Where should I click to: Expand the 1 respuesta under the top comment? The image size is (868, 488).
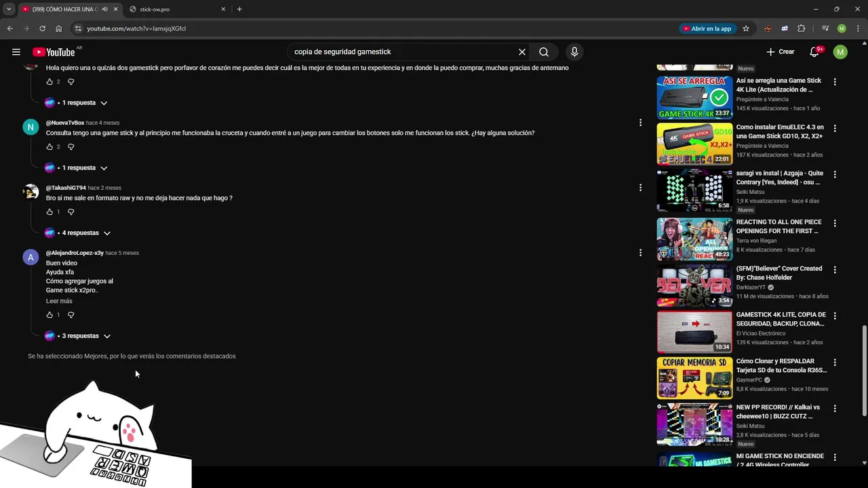(x=76, y=103)
